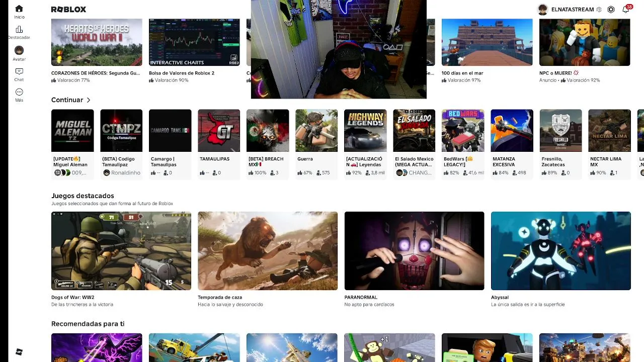Go to Inicio in the sidebar
644x362 pixels.
19,12
